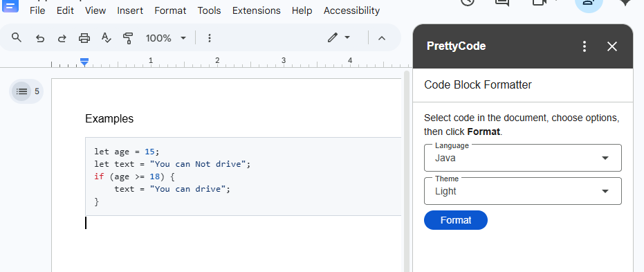Open the Language dropdown showing Java
The height and width of the screenshot is (272, 644).
[522, 158]
